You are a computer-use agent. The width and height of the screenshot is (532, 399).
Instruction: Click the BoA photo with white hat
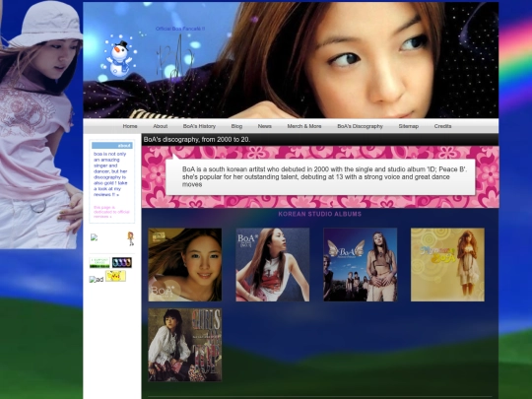pyautogui.click(x=40, y=124)
